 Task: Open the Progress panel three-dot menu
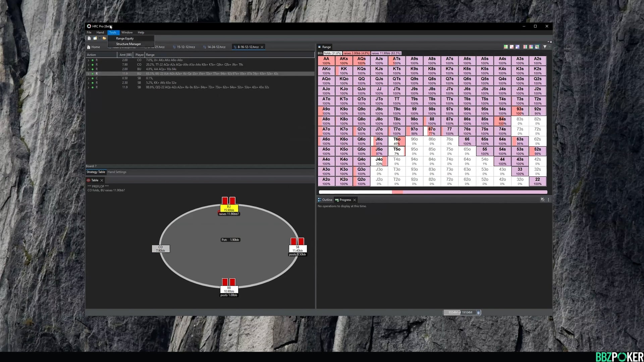click(x=548, y=199)
